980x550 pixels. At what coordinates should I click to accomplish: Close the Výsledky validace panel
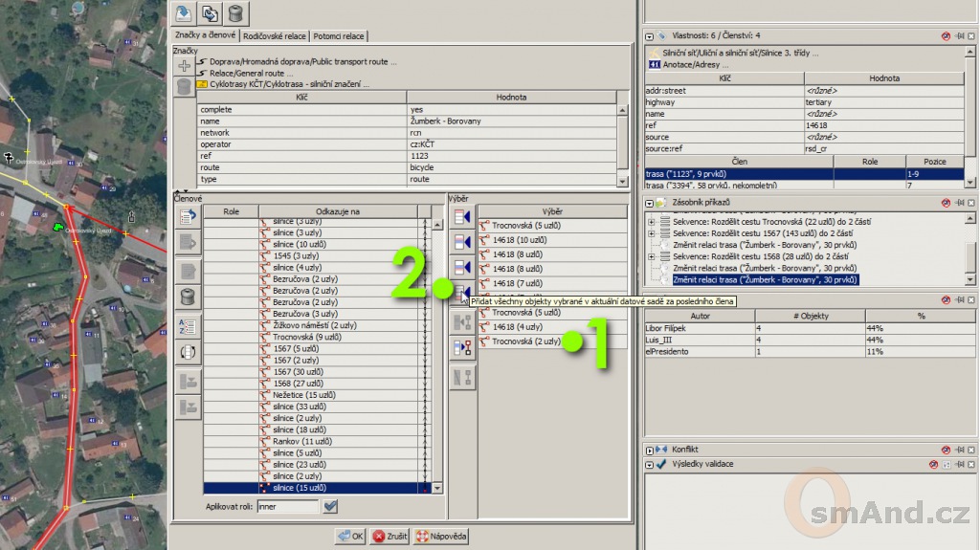coord(971,464)
